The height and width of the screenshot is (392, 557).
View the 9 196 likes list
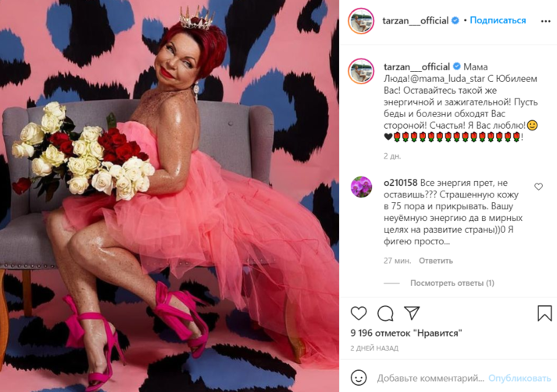406,333
